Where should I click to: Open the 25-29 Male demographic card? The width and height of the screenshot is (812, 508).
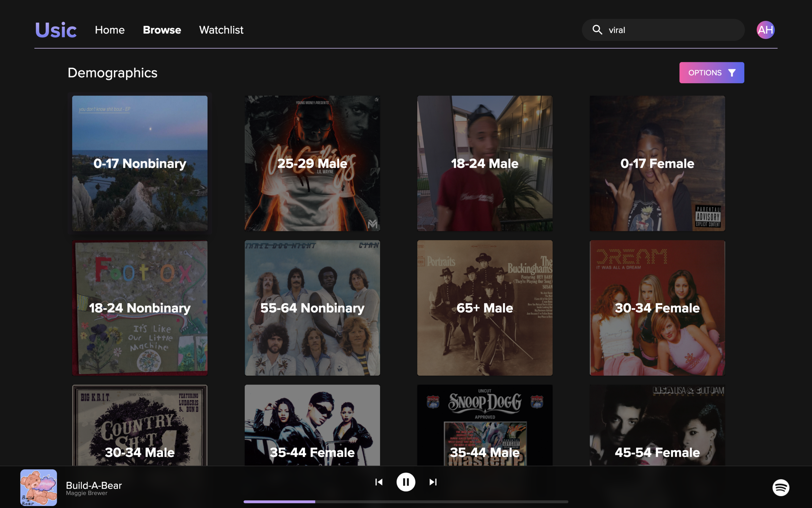pos(312,163)
